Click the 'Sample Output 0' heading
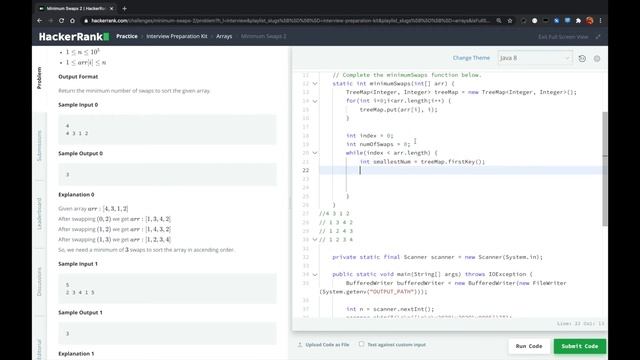 (x=80, y=153)
